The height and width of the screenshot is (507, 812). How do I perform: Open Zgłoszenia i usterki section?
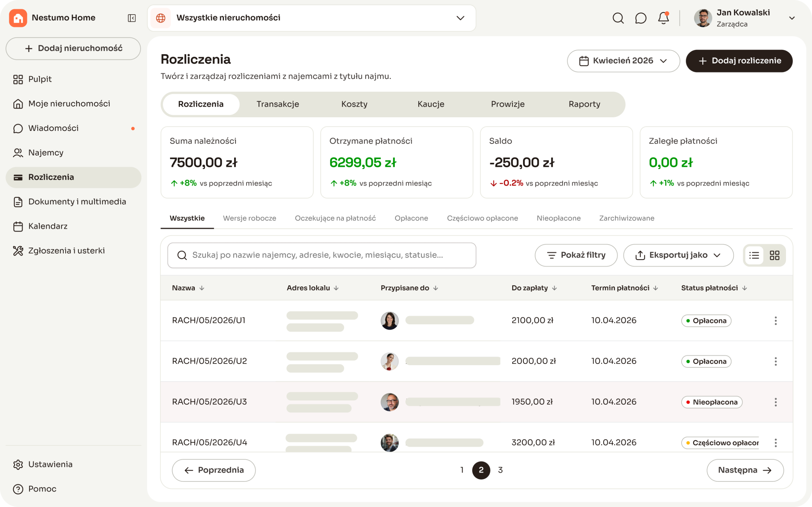pos(74,251)
